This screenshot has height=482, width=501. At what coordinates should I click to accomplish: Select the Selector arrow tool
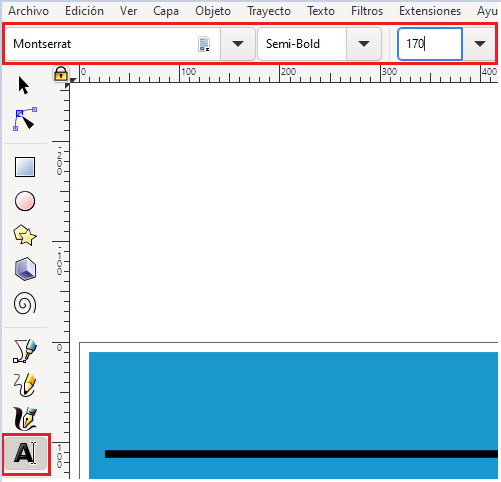(24, 86)
